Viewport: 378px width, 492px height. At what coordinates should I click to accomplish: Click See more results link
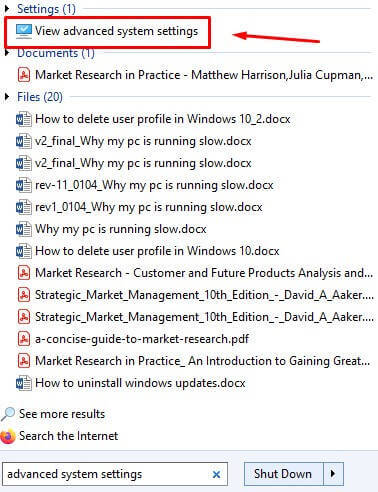pyautogui.click(x=62, y=414)
